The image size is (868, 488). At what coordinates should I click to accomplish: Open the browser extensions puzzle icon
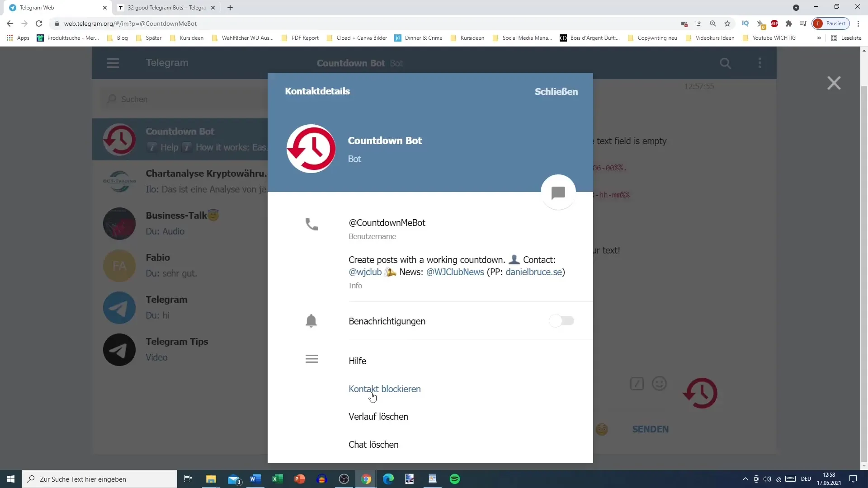[789, 23]
